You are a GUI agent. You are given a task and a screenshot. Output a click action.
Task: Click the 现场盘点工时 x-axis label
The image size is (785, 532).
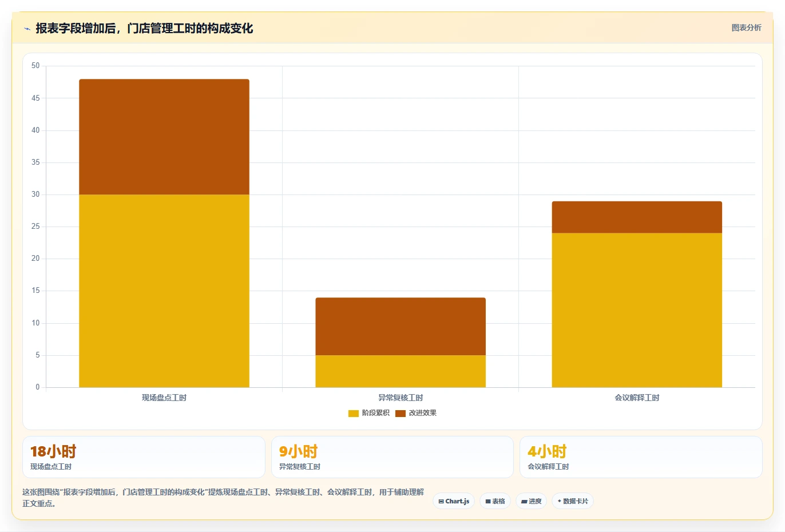pos(164,398)
